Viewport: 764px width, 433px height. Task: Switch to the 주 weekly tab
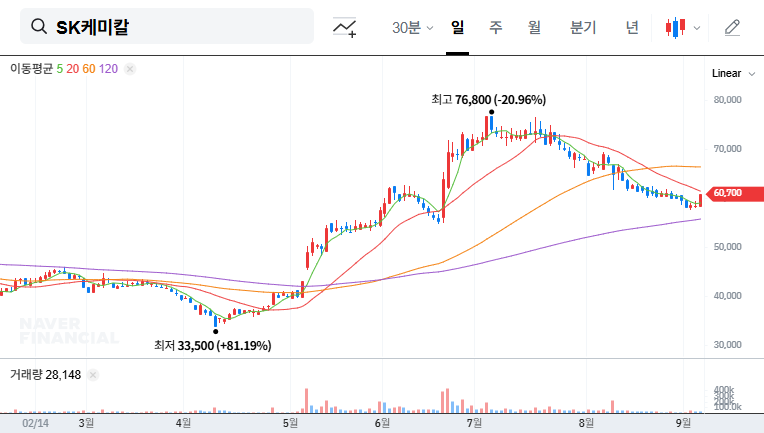pos(496,27)
